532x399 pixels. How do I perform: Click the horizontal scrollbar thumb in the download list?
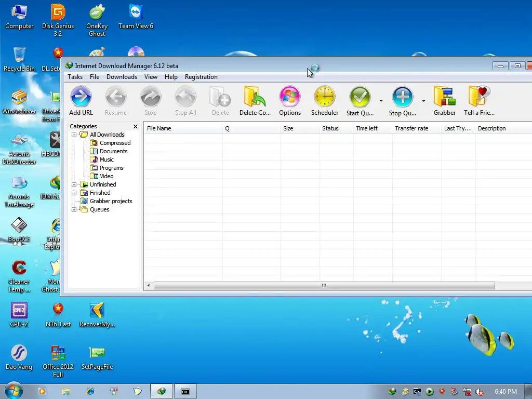click(x=324, y=285)
